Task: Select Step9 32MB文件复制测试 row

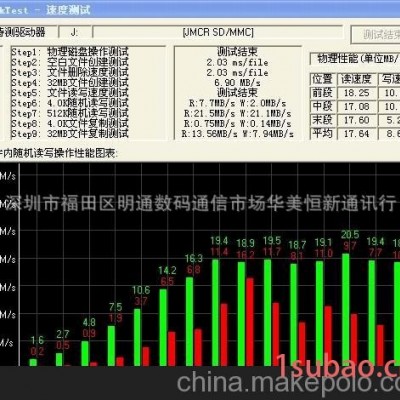Action: coord(70,134)
